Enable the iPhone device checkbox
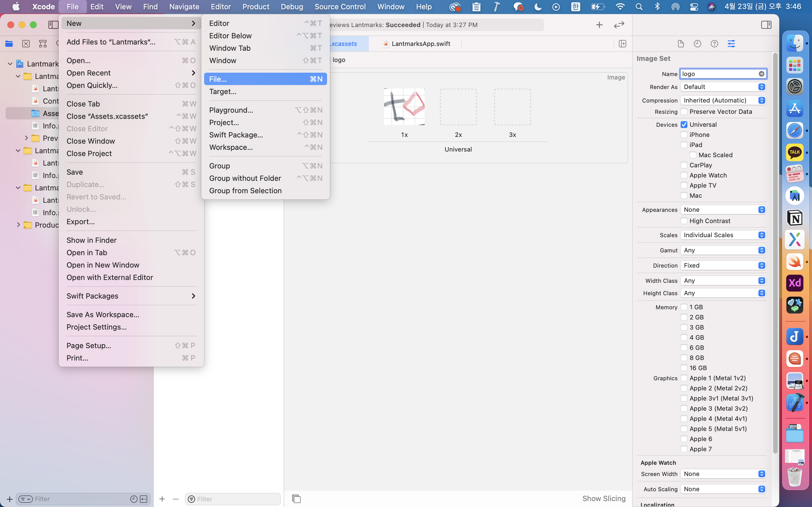812x507 pixels. [x=684, y=135]
